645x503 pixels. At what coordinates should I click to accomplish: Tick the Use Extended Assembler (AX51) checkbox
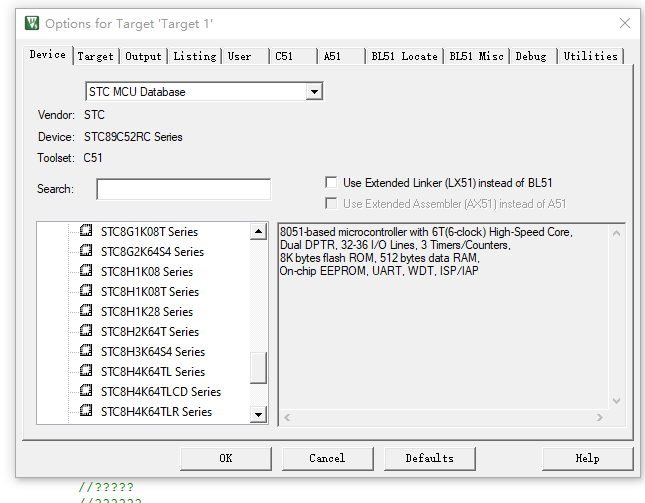[331, 203]
